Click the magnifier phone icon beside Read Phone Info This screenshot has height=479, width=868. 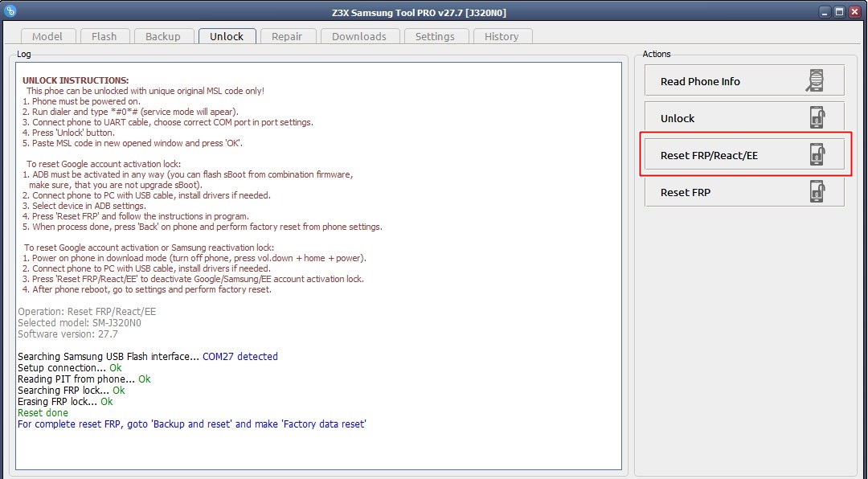tap(816, 81)
